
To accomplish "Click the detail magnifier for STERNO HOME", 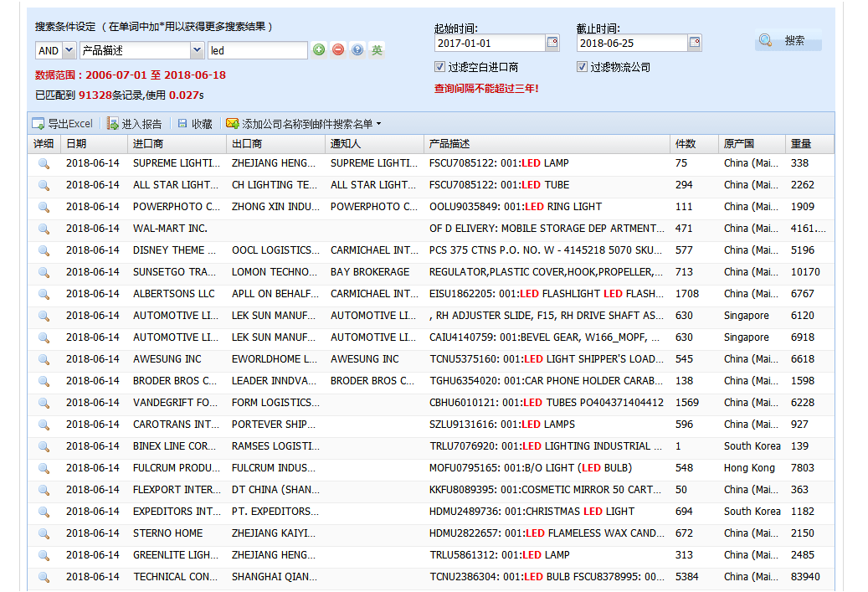I will 44,533.
